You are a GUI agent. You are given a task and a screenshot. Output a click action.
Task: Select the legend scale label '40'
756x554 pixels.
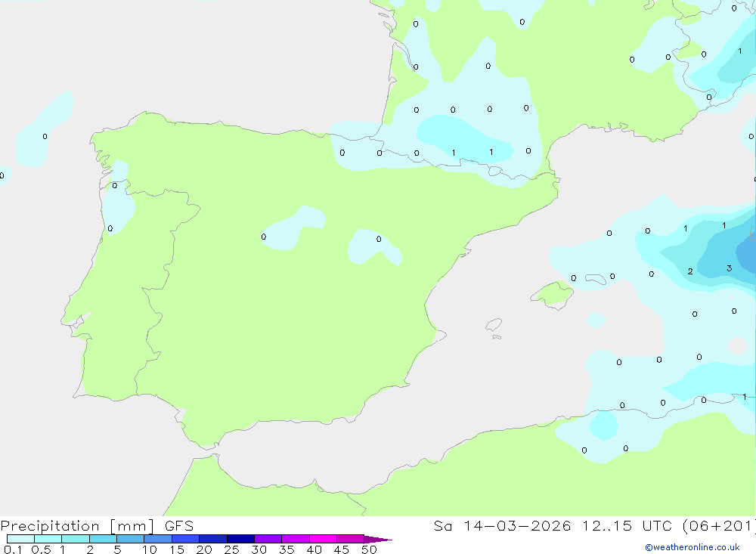coord(314,549)
